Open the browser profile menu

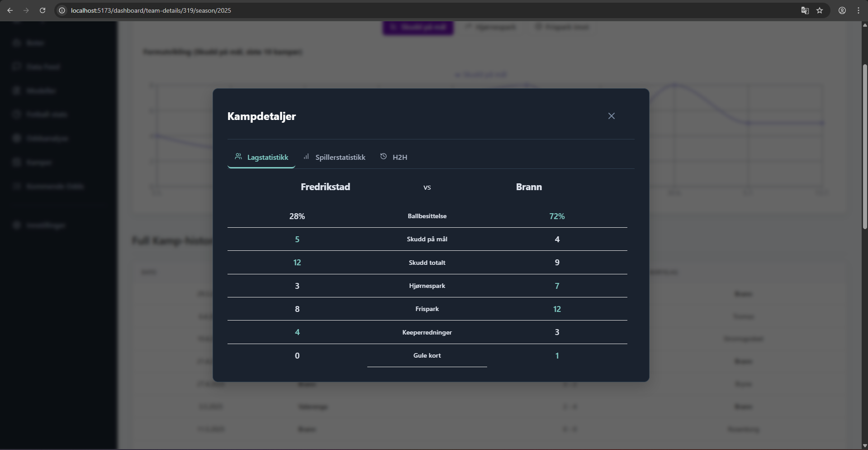842,10
